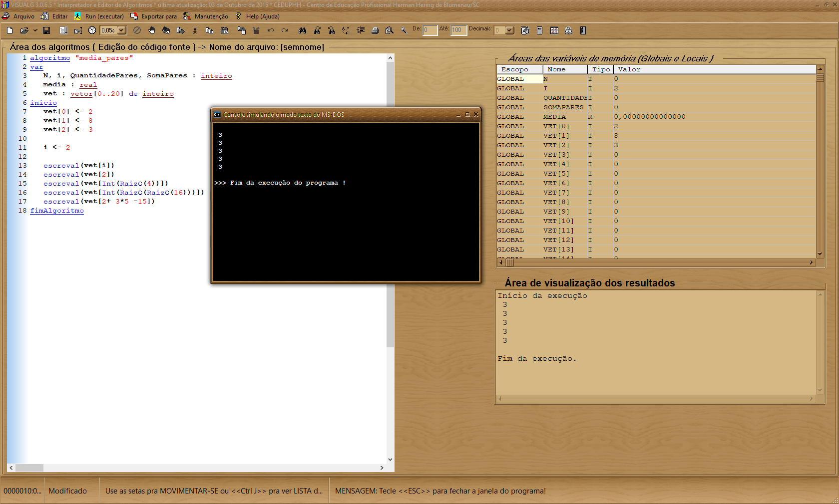Click the swap arrows toolbar icon

pos(346,30)
